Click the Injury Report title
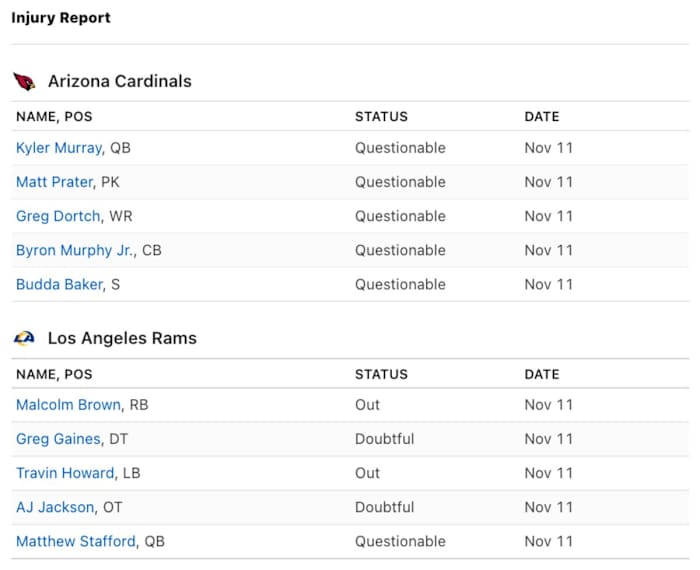 (61, 18)
